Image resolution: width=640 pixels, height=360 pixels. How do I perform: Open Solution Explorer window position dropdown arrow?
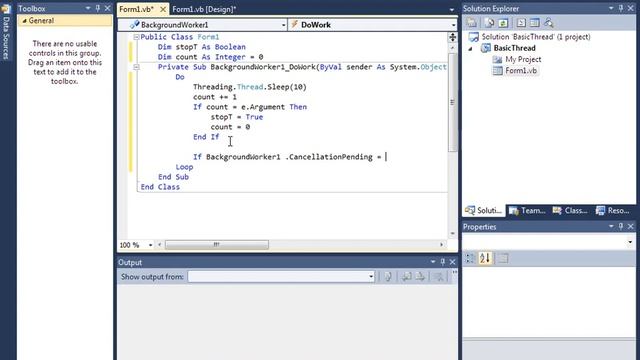611,8
